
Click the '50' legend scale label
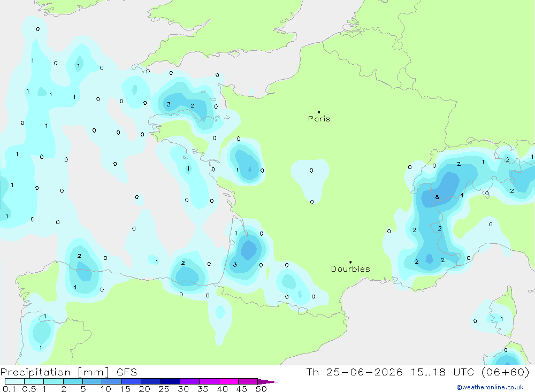click(x=261, y=389)
